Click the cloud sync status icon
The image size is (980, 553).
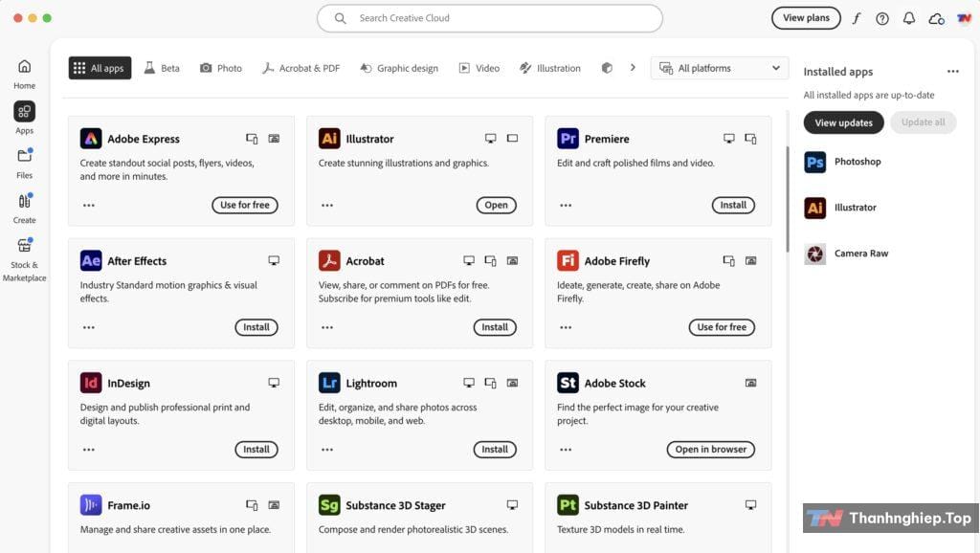936,18
